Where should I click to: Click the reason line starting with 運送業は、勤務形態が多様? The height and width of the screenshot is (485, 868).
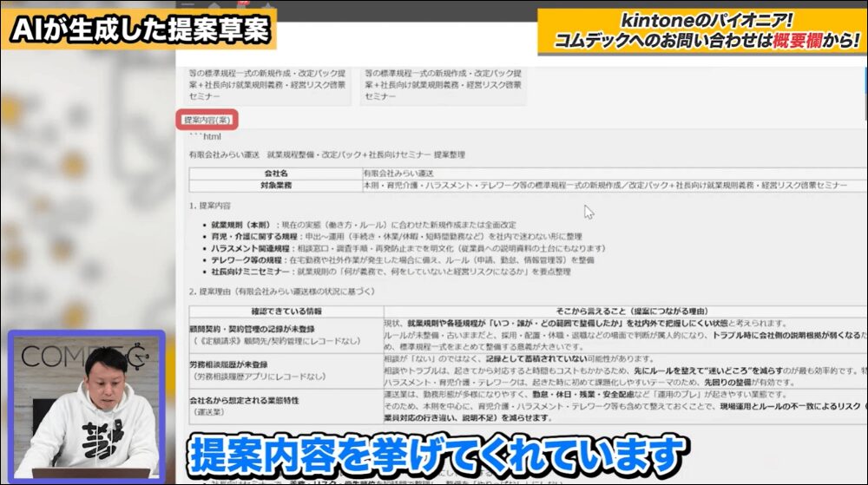click(586, 394)
